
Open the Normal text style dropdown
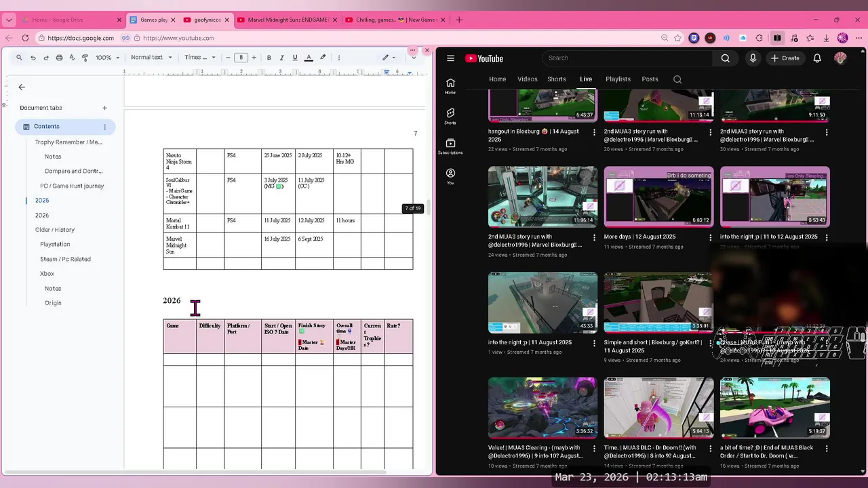151,58
